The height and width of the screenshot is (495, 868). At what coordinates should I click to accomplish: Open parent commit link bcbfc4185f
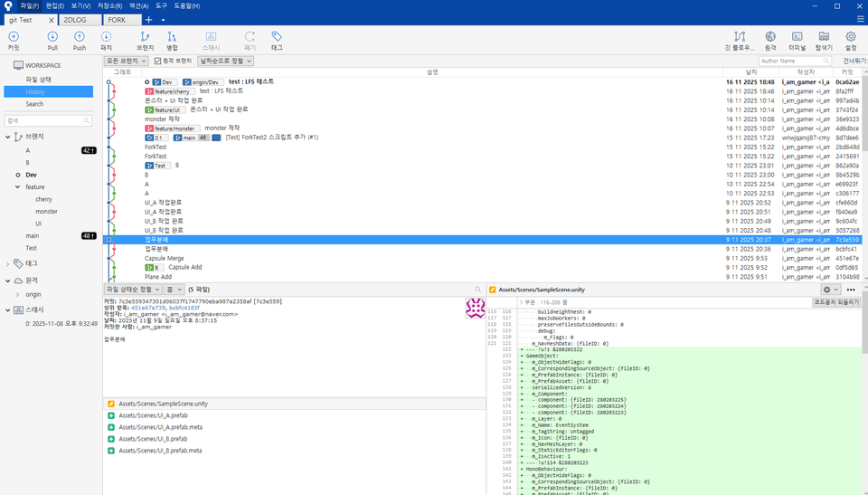184,308
